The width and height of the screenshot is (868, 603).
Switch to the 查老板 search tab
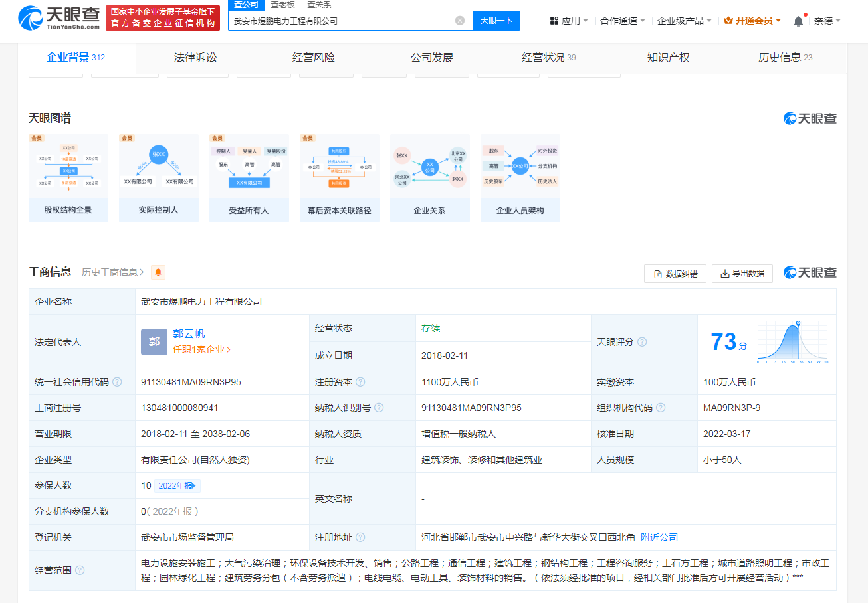(x=282, y=5)
